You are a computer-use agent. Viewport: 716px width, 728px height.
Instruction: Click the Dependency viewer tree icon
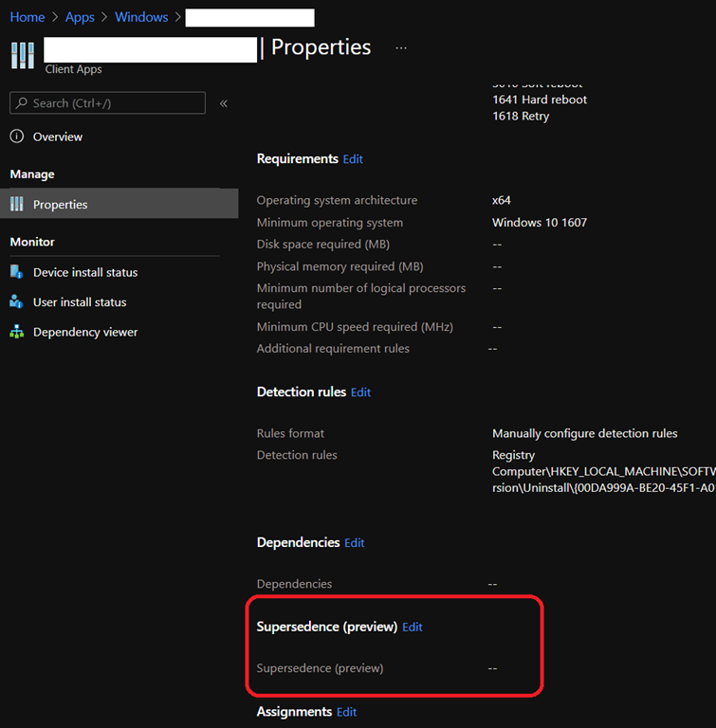[17, 333]
